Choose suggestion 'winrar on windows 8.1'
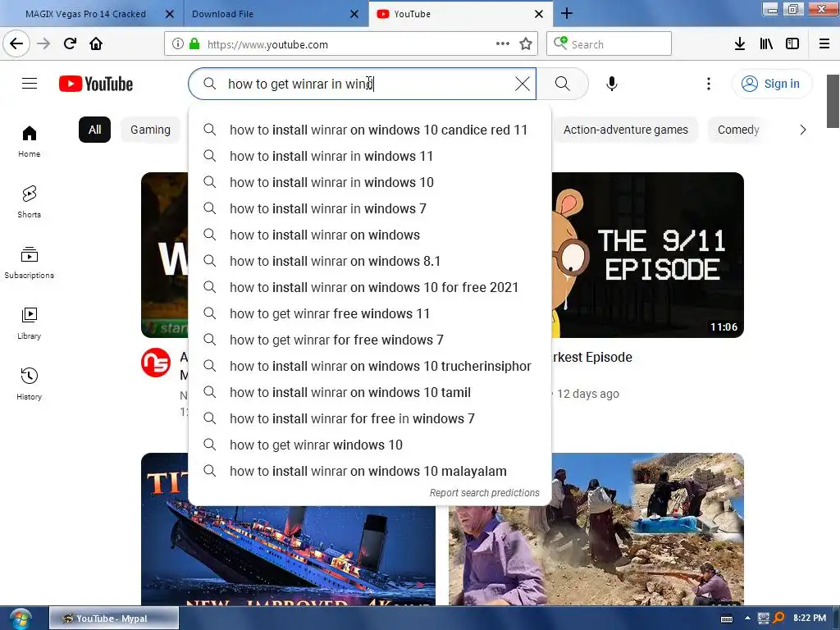This screenshot has height=630, width=840. 370,261
